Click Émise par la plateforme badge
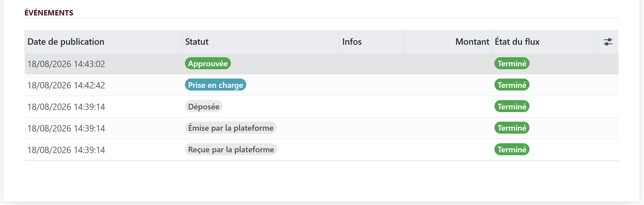 pyautogui.click(x=231, y=128)
